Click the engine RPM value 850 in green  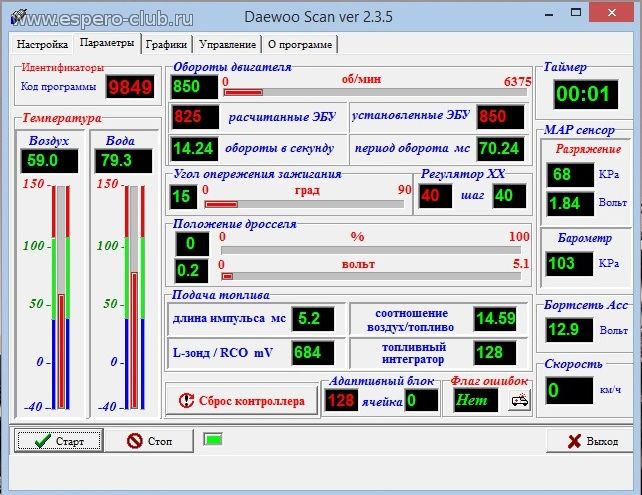[x=194, y=87]
